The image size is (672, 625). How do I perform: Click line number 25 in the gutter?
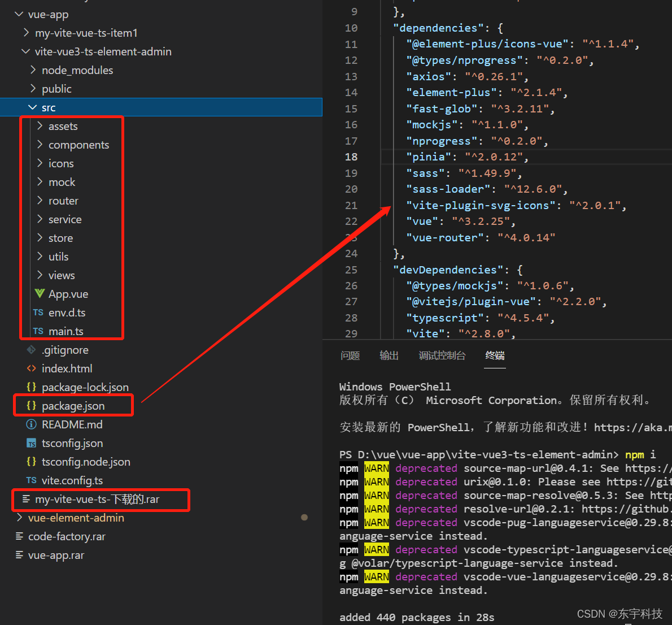351,270
